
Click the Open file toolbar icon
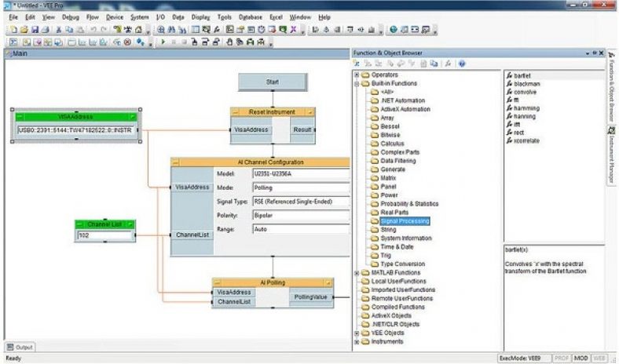click(x=24, y=29)
